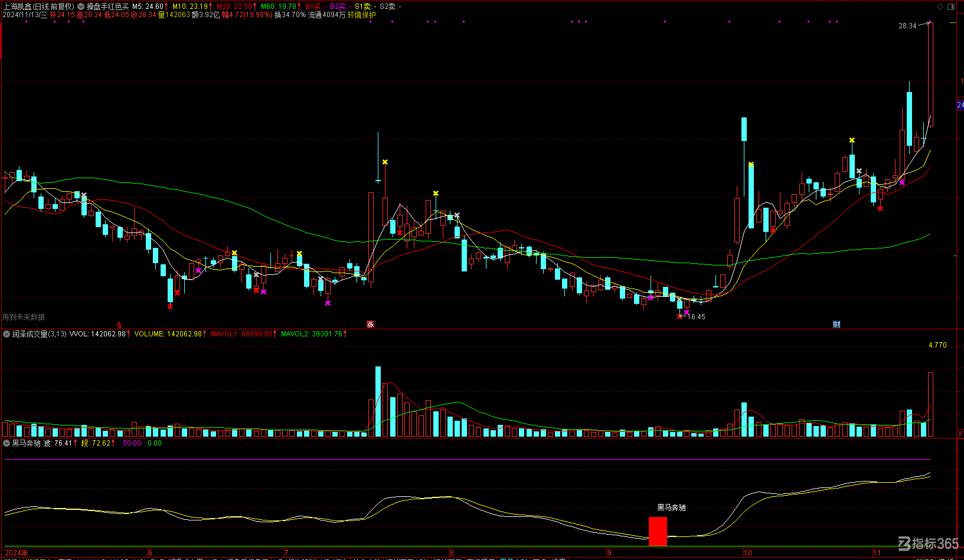
Task: Click the 用到未来数据 notice text
Action: (24, 317)
